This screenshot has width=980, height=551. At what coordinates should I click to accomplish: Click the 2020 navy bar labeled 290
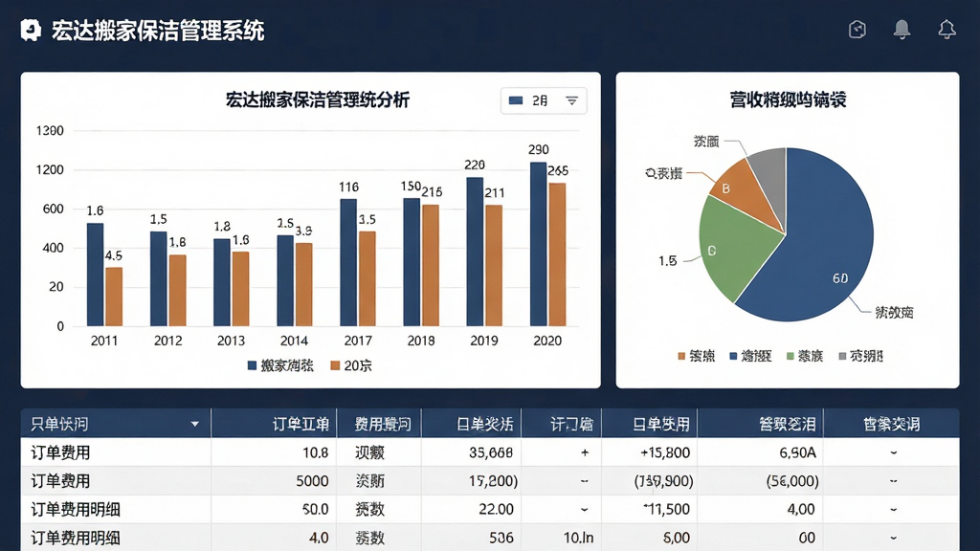(538, 244)
